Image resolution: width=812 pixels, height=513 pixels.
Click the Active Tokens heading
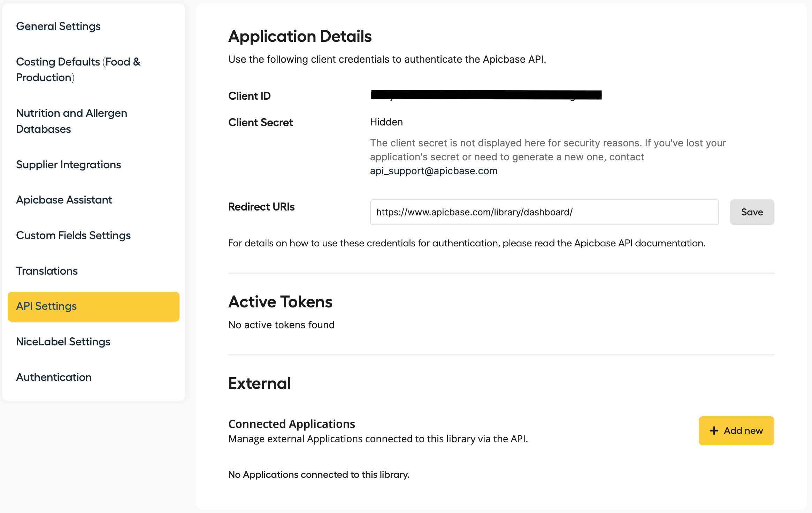click(x=280, y=302)
